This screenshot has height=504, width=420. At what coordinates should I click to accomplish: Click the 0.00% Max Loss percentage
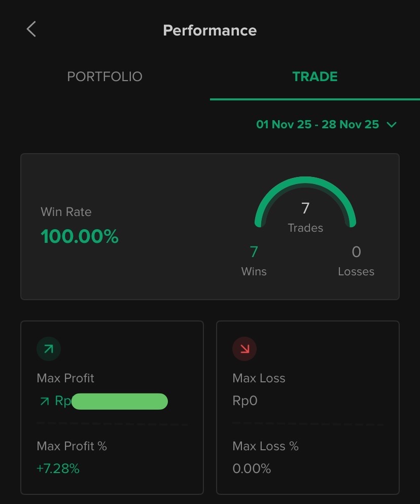click(x=252, y=469)
